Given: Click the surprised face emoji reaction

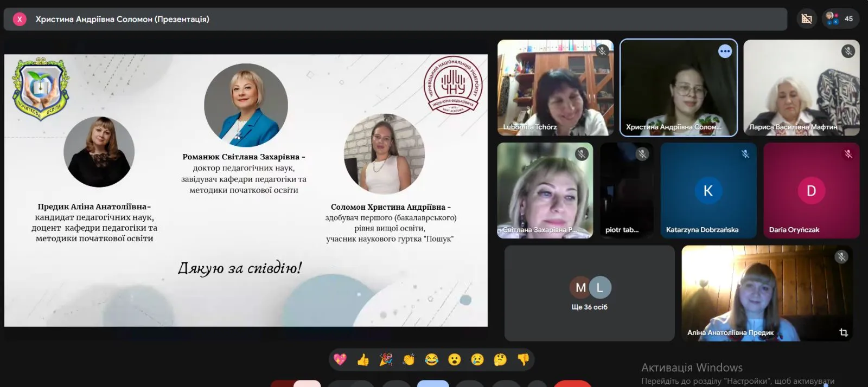Looking at the screenshot, I should click(455, 359).
